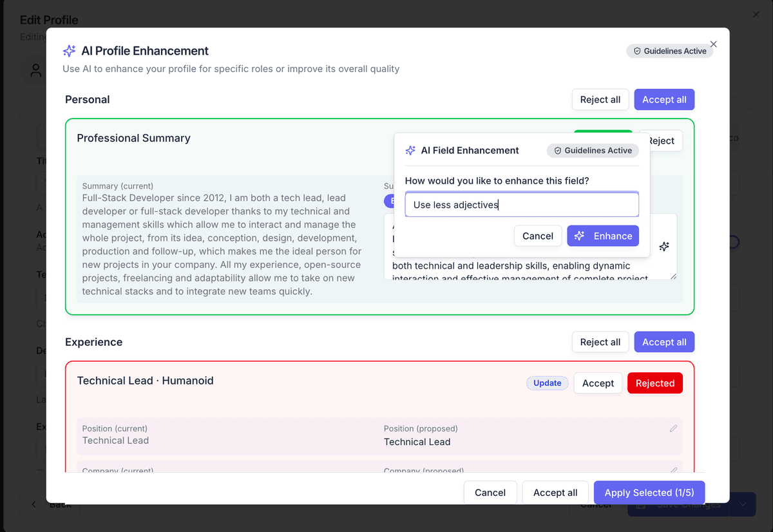Toggle the red Rejected button for Humanoid
Viewport: 773px width, 532px height.
coord(654,383)
